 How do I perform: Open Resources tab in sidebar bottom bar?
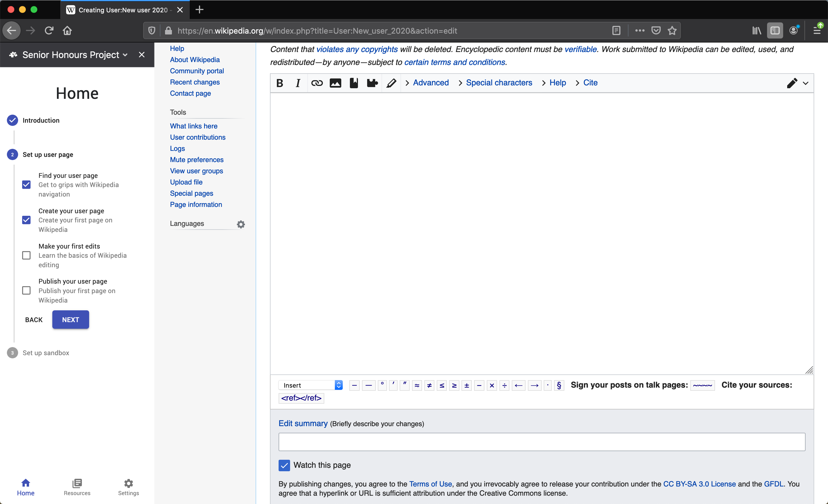(77, 487)
